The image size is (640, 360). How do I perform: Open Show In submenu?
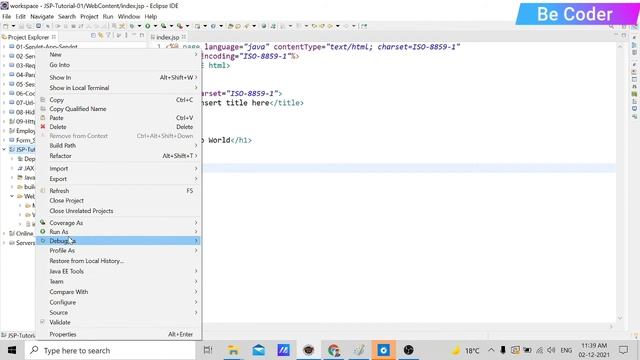[x=118, y=78]
